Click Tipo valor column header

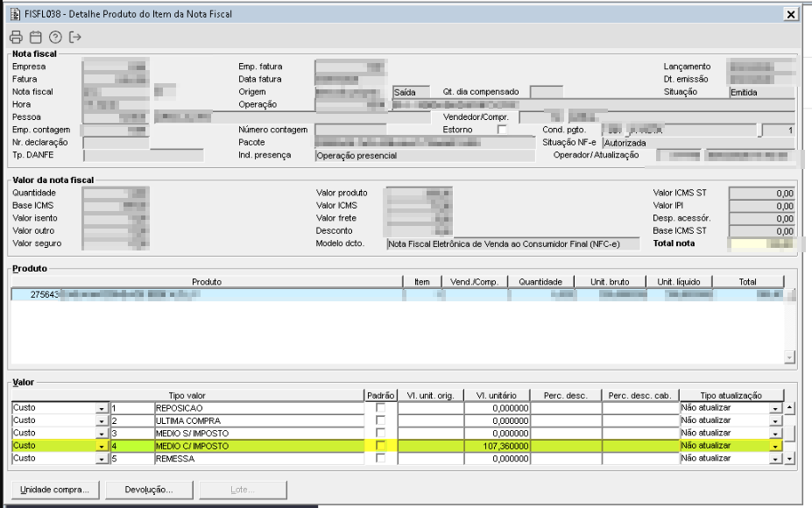(187, 395)
